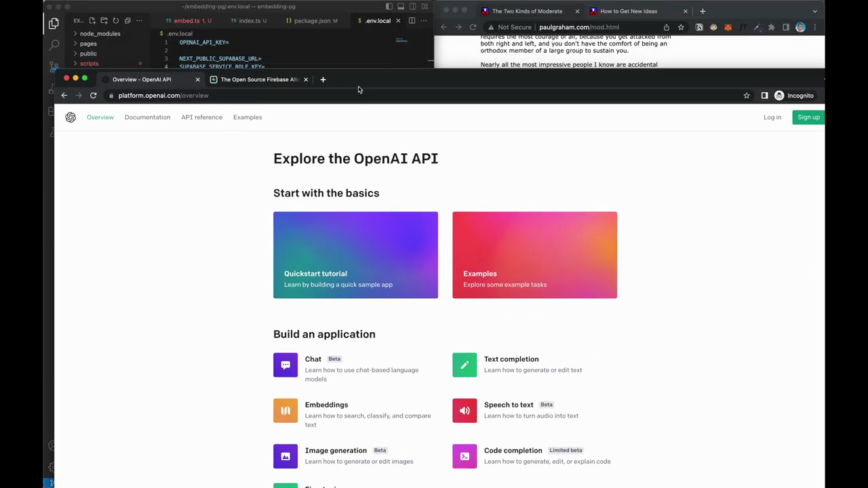
Task: Open the Speech to text speaker icon
Action: tap(465, 410)
